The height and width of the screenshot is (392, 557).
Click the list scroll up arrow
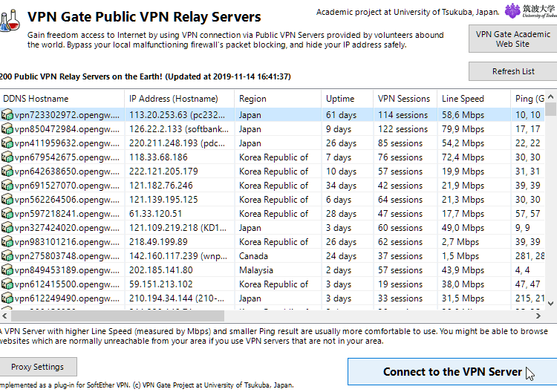click(550, 97)
